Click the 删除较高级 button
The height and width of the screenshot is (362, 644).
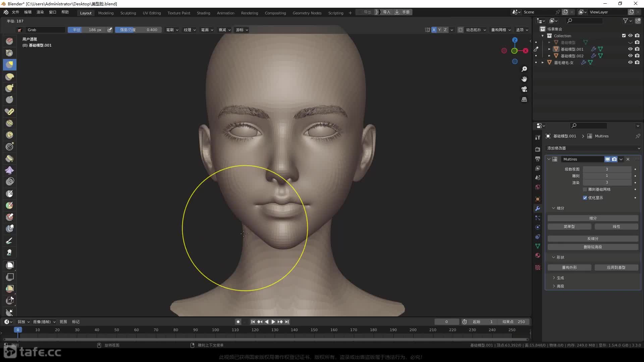click(593, 247)
